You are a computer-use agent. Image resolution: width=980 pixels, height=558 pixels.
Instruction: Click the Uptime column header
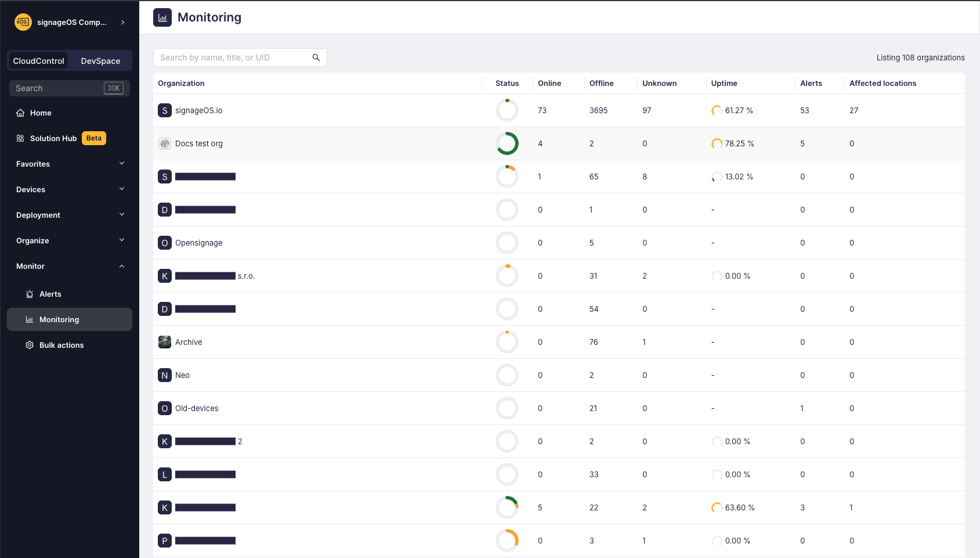(724, 83)
